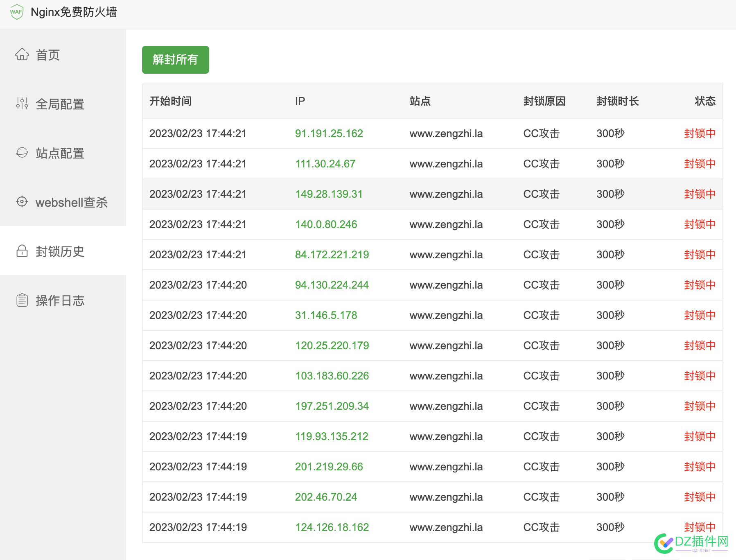Click 封锁中 status for 91.191.25.162
Screen dimensions: 736x560
point(700,133)
